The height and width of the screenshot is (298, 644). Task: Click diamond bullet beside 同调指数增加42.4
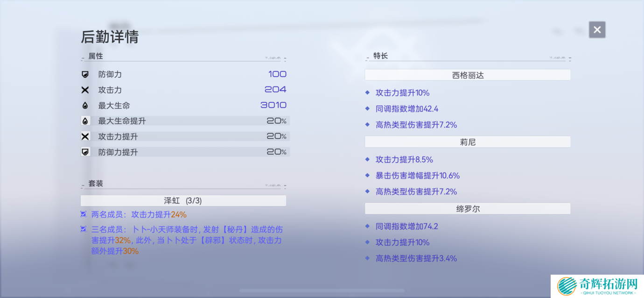367,109
